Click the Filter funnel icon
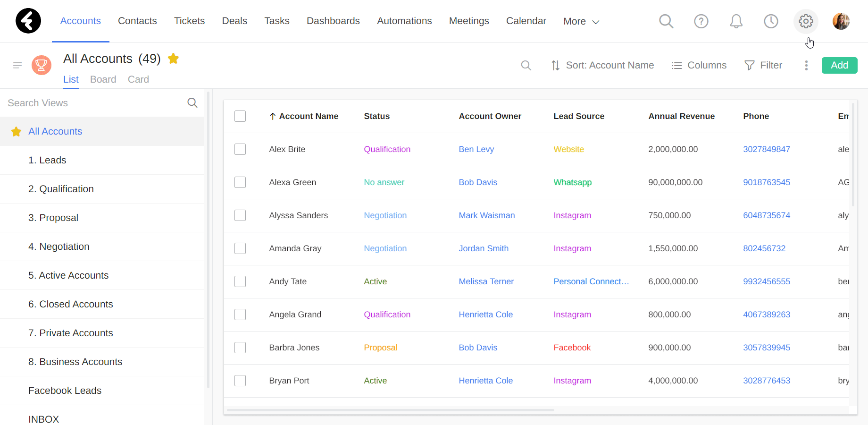Screen dimensions: 868x425 click(749, 66)
